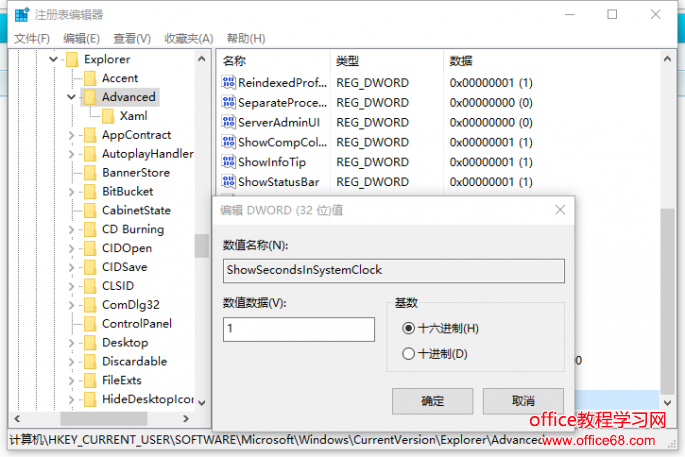
Task: Click the ComDlg32 folder icon
Action: pos(90,305)
